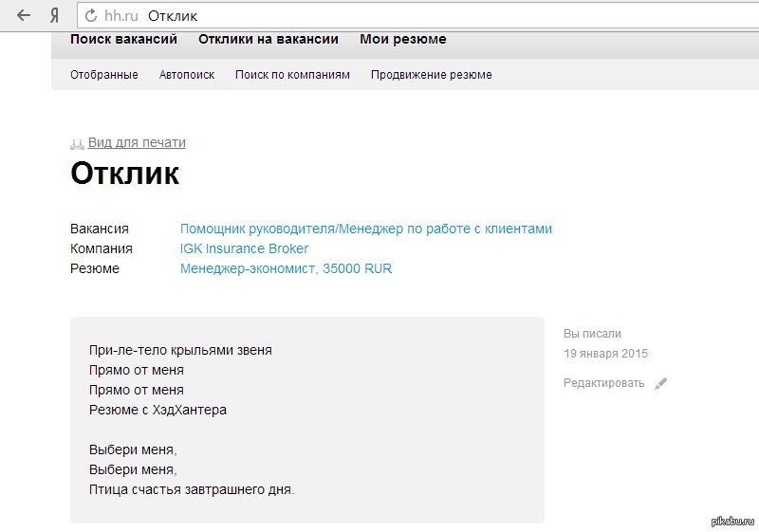Click the line Резюме с ХэдХантера
This screenshot has height=532, width=759.
157,410
